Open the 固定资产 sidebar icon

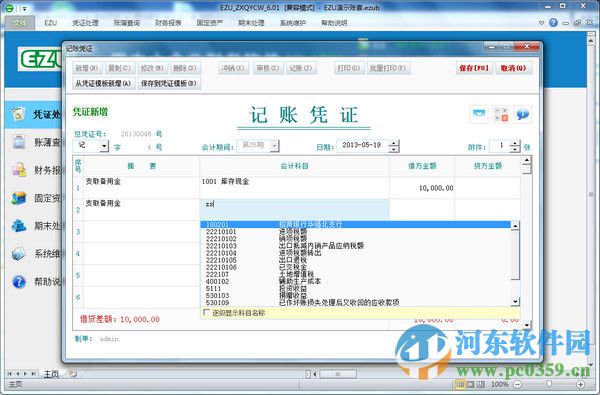(18, 198)
